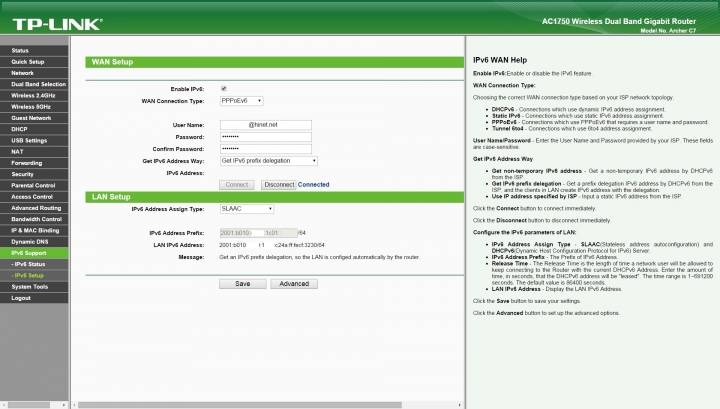The height and width of the screenshot is (409, 720).
Task: Open the Wireless 5GHz menu
Action: [34, 106]
